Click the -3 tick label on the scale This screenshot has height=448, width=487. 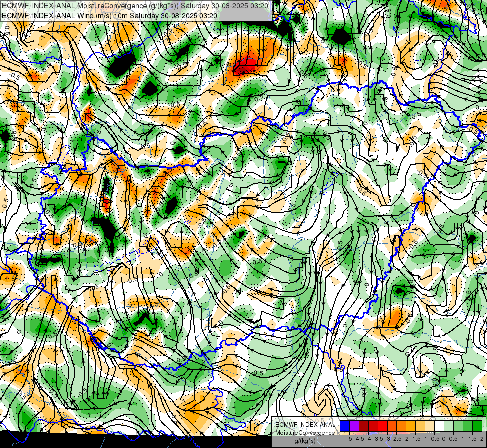388,439
